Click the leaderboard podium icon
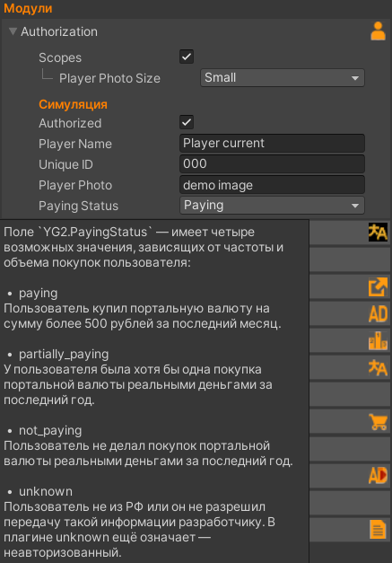The width and height of the screenshot is (392, 563). [378, 340]
